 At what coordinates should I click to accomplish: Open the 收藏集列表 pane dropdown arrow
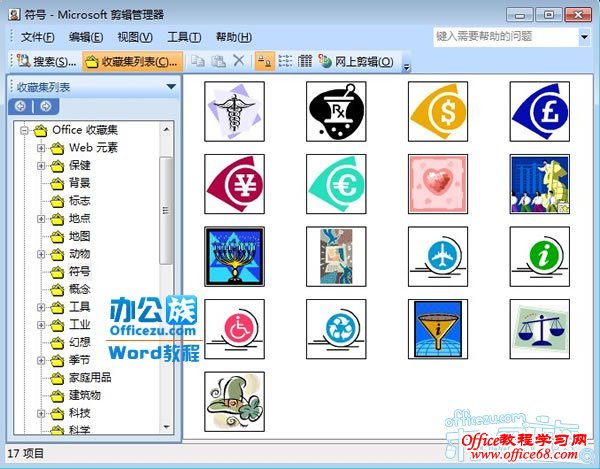(171, 87)
